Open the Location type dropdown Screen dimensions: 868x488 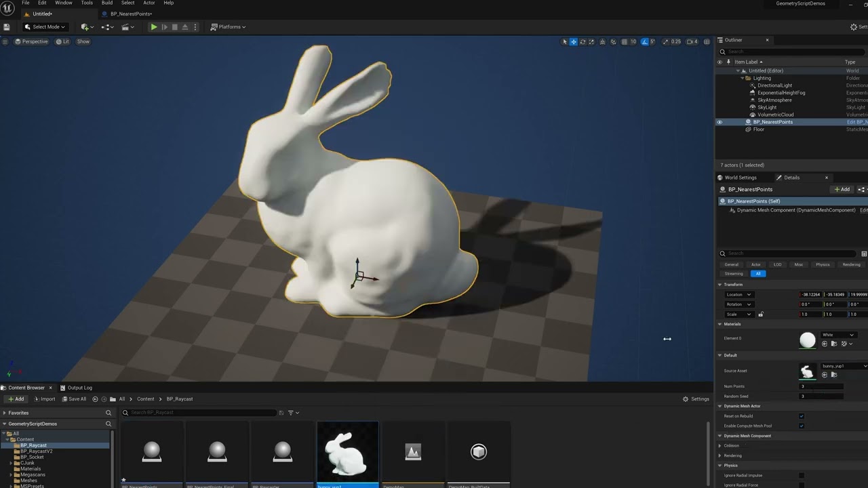click(738, 295)
